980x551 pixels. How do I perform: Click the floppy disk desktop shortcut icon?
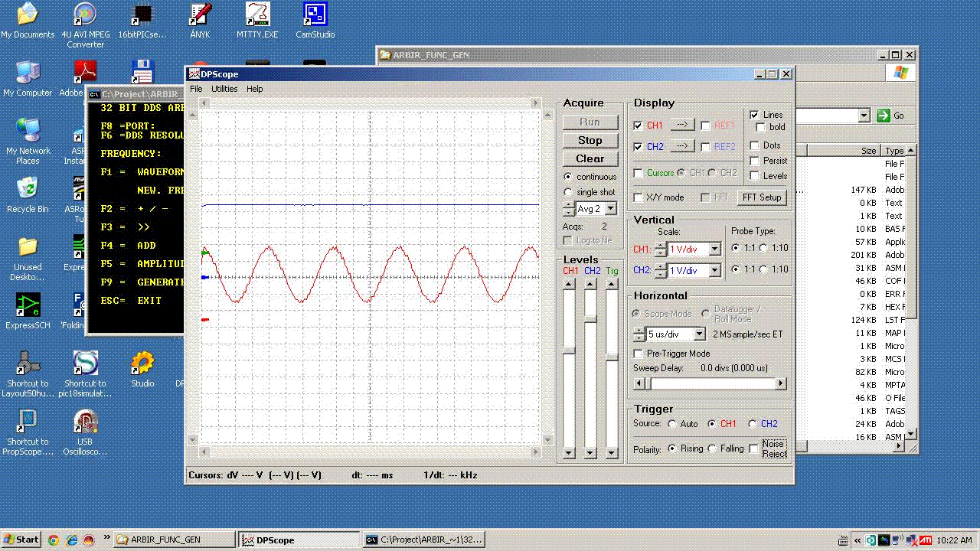click(142, 72)
